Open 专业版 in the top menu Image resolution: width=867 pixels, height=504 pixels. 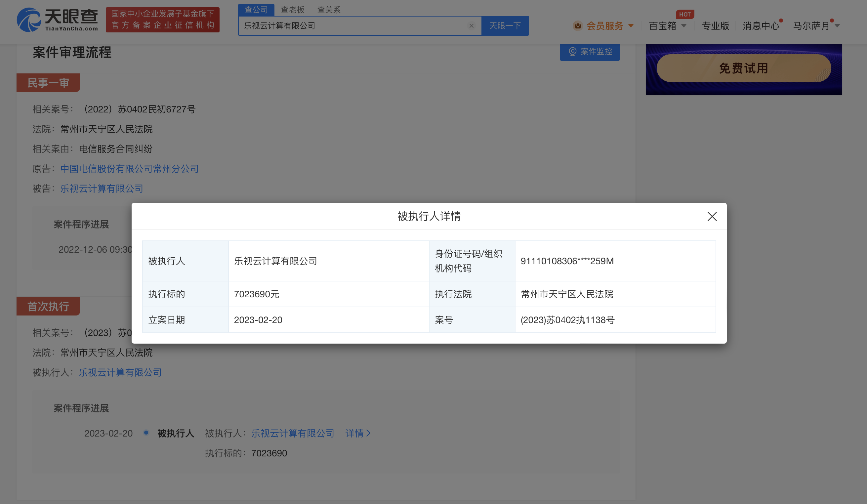[715, 26]
